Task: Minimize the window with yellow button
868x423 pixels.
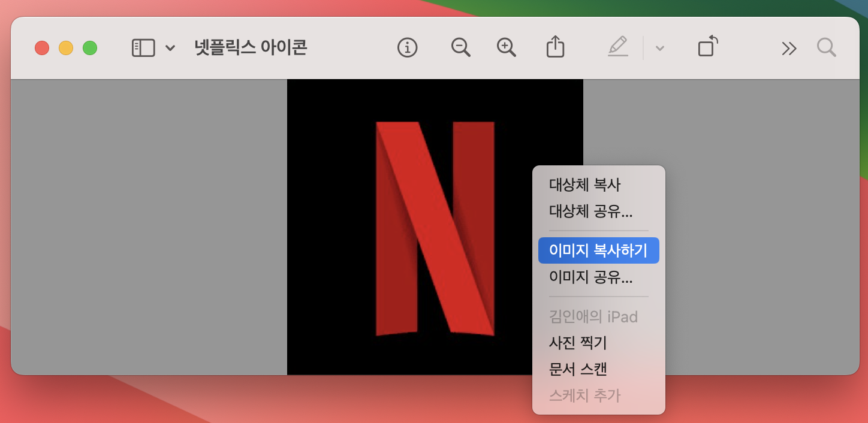Action: [66, 48]
